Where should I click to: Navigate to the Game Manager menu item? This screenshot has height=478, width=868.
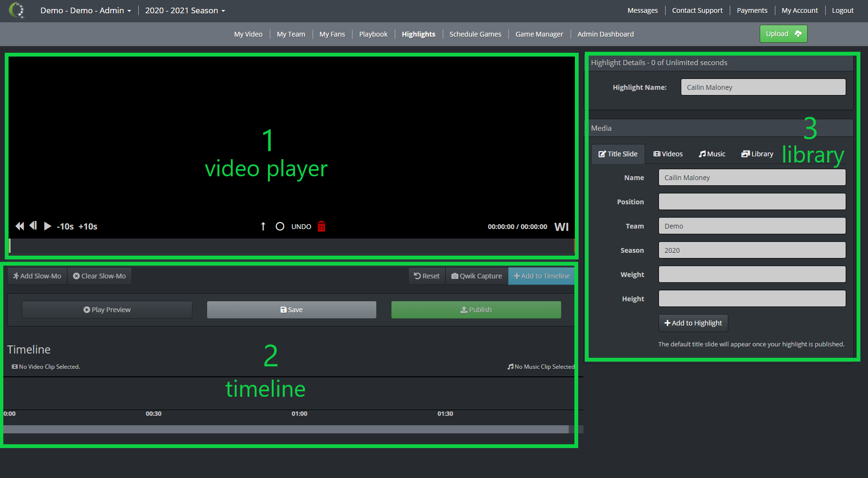pos(539,34)
